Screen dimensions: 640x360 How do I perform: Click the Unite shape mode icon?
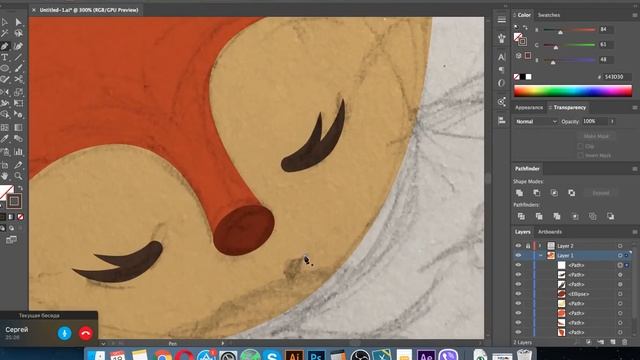coord(519,193)
